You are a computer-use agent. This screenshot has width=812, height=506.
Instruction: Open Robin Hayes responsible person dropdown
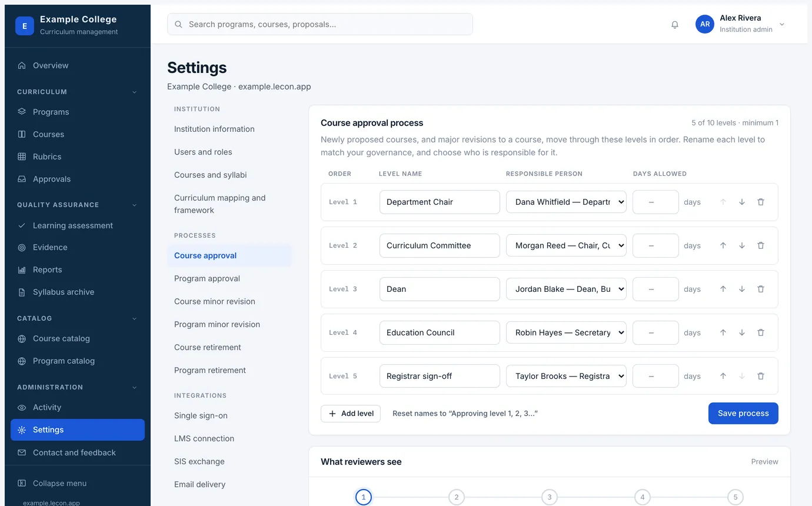pyautogui.click(x=566, y=332)
